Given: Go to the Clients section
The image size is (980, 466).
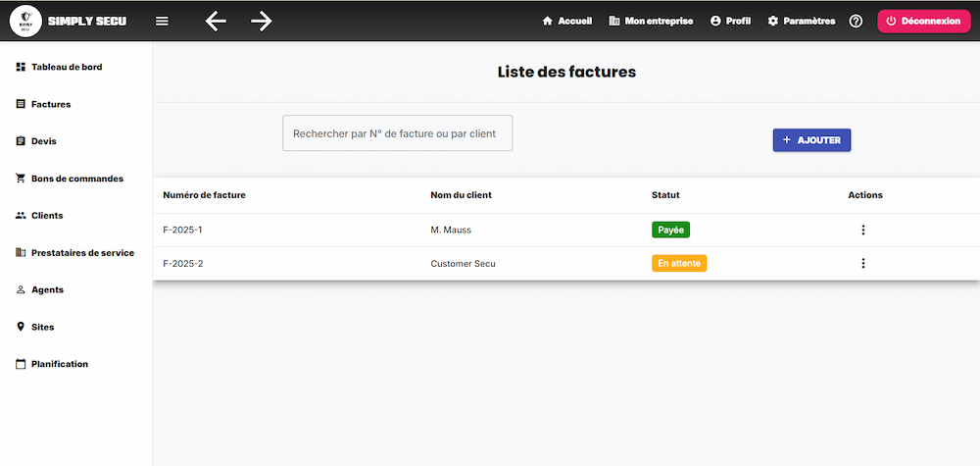Looking at the screenshot, I should [x=46, y=215].
